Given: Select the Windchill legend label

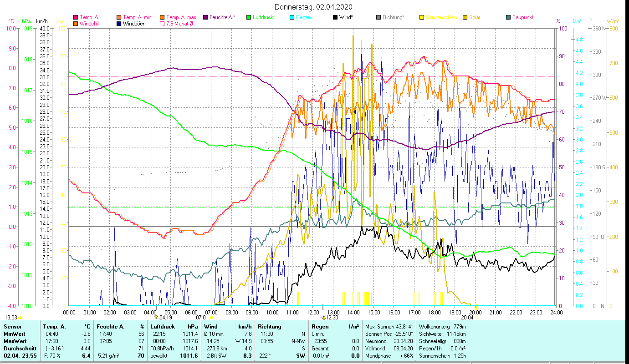Looking at the screenshot, I should point(89,24).
